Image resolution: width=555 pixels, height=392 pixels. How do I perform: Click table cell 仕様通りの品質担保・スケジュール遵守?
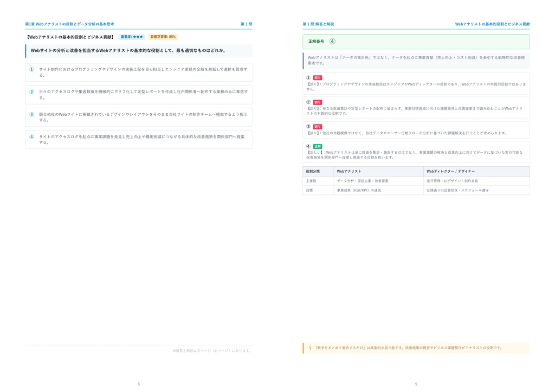coord(457,190)
